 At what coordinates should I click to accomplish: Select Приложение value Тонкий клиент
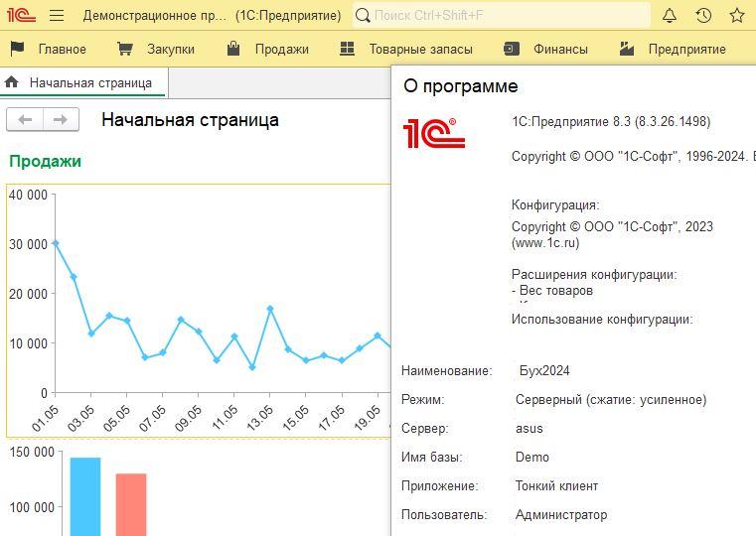(x=556, y=486)
